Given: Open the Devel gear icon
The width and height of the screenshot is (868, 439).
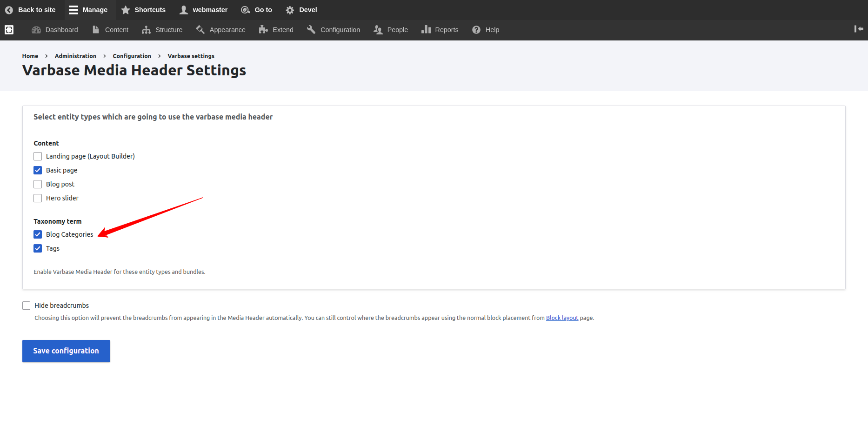Looking at the screenshot, I should click(x=290, y=10).
